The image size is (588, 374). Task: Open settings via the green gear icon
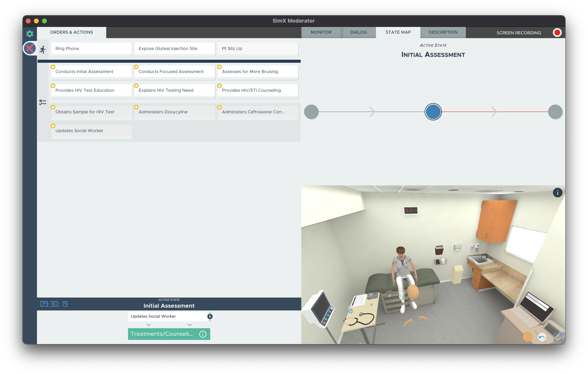click(29, 33)
